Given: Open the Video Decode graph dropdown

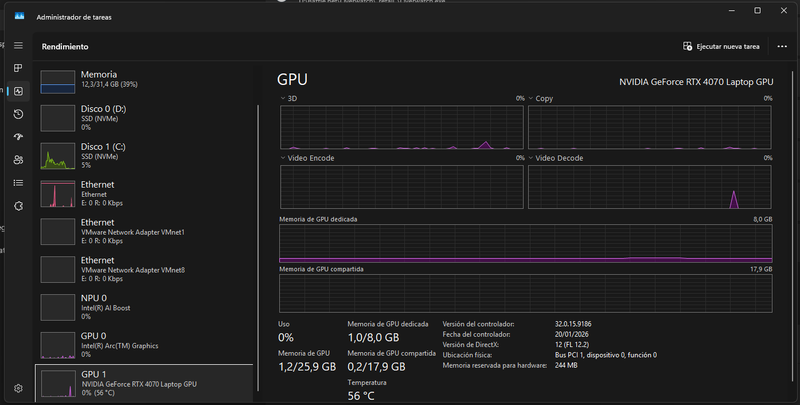Looking at the screenshot, I should 531,158.
